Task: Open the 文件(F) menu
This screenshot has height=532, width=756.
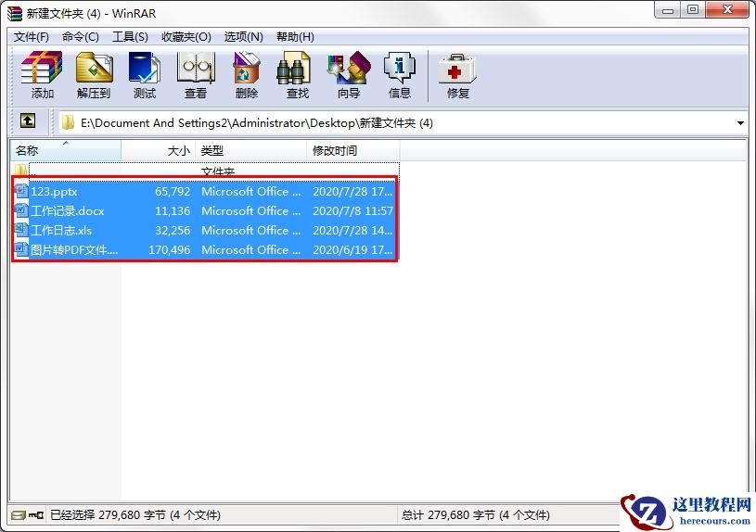Action: 31,37
